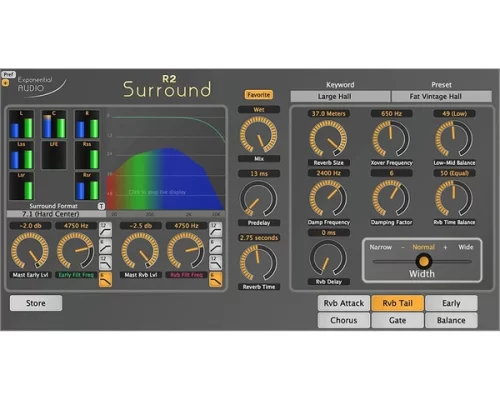Screen dimensions: 500x400
Task: Click the Xover Frequency knob
Action: click(391, 139)
